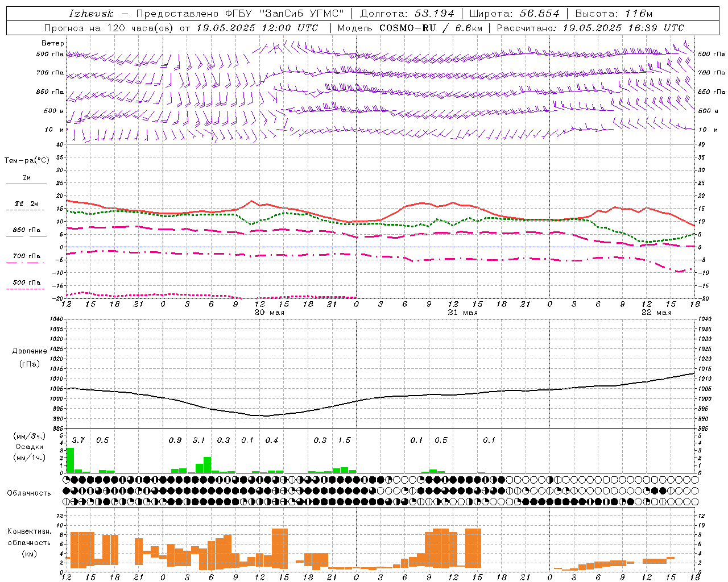Click the (км) unit under convective cloudiness
Screen dimensions: 728x582
pyautogui.click(x=29, y=554)
